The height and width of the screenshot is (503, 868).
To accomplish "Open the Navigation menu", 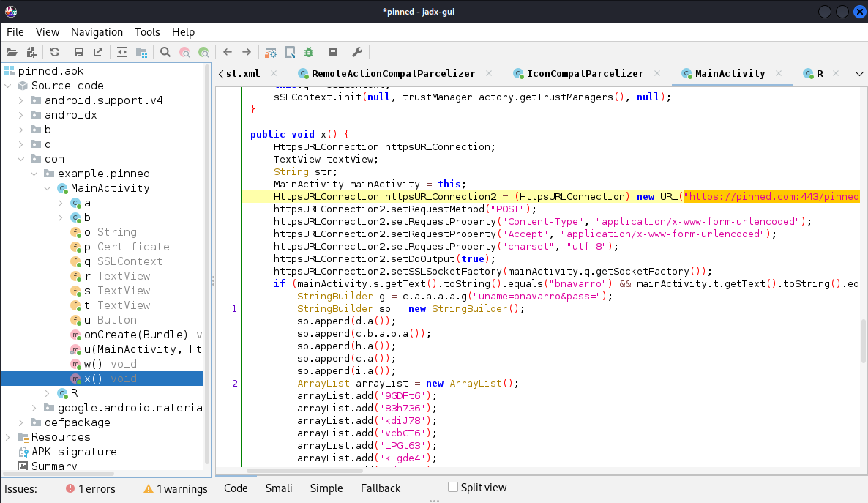I will (x=97, y=32).
